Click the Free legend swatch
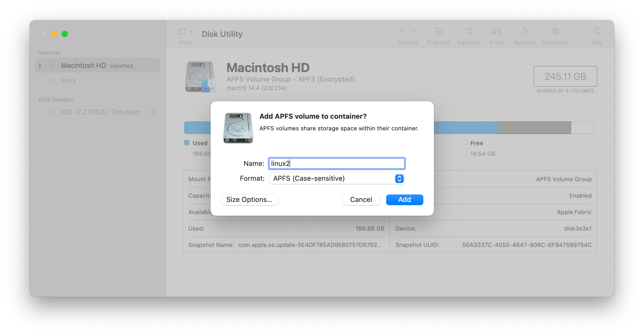 coord(464,143)
